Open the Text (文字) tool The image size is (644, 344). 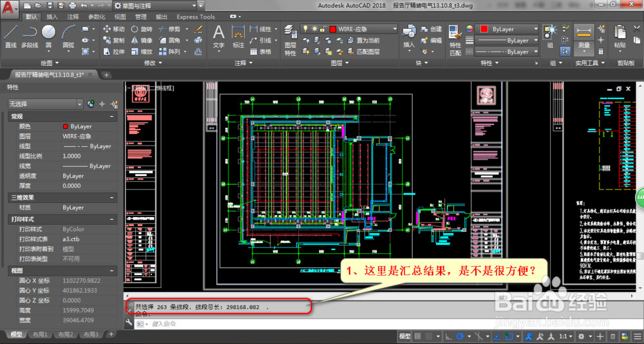tap(219, 37)
